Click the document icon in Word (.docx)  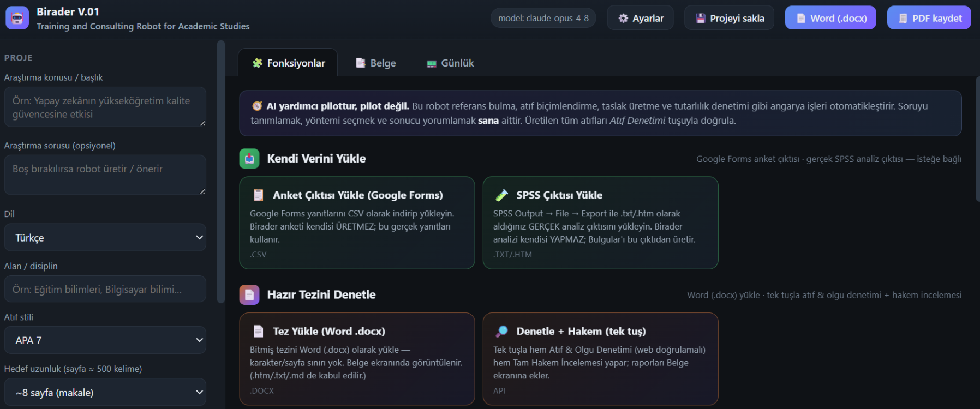(x=801, y=19)
